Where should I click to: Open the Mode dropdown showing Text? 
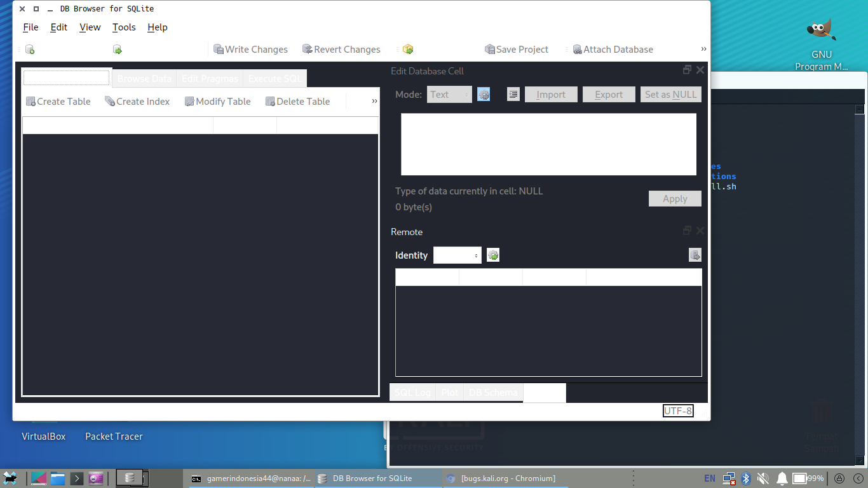click(449, 94)
